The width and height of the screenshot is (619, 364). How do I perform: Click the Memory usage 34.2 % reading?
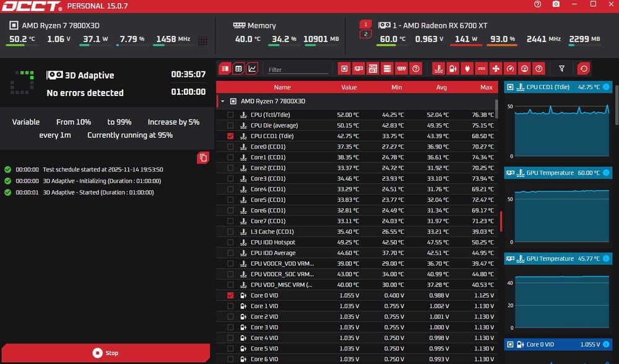(x=284, y=39)
